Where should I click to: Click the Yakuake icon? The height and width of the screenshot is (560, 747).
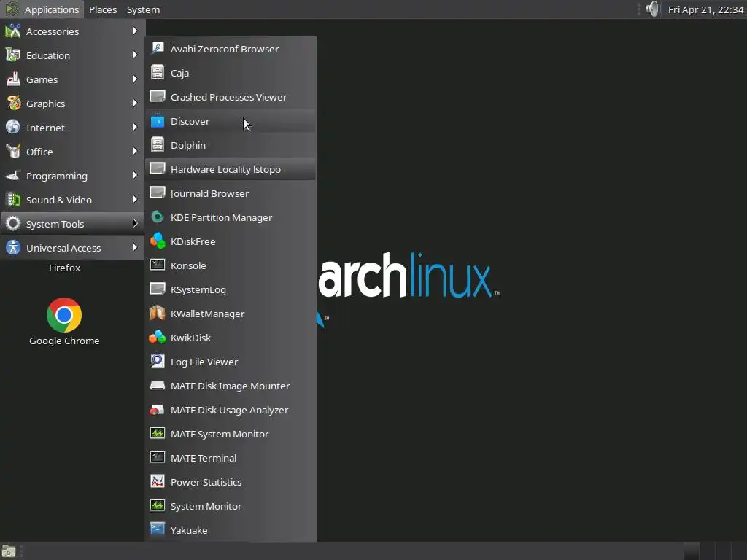click(158, 529)
